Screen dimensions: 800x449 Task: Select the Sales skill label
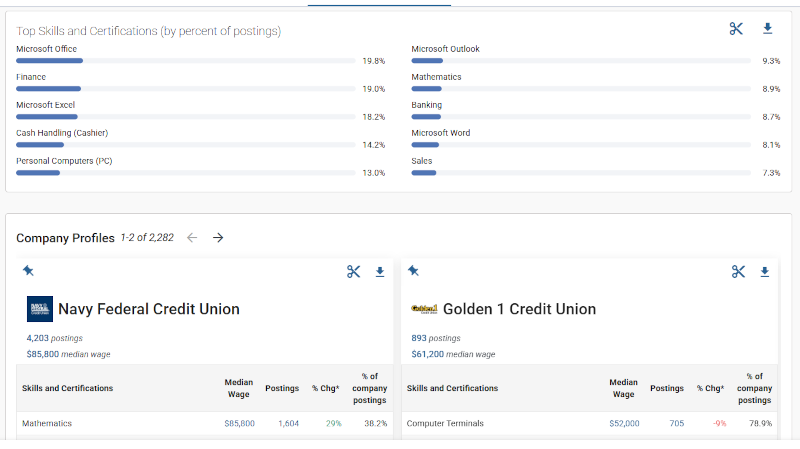[421, 161]
